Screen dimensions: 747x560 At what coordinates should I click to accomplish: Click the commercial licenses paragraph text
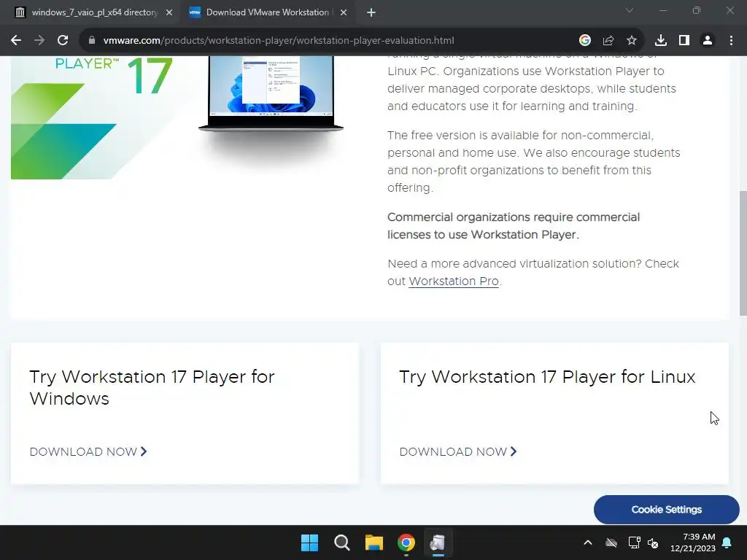pos(514,226)
